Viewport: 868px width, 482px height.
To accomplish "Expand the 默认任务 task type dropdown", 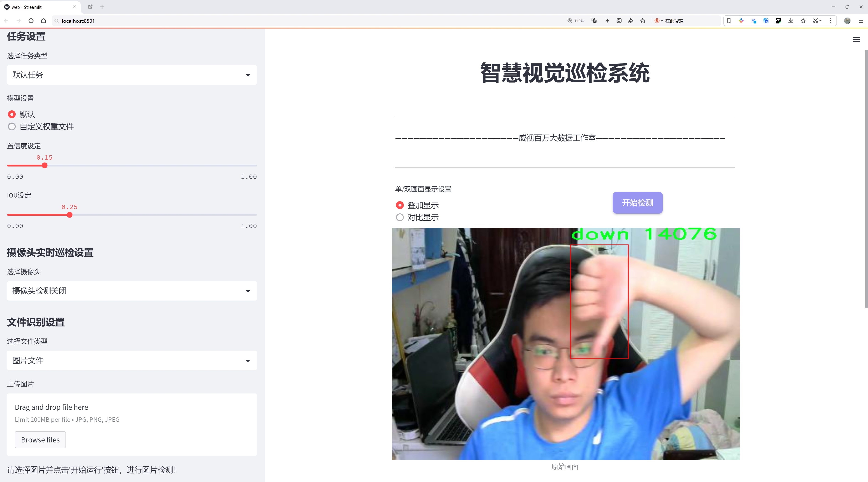I will coord(132,75).
